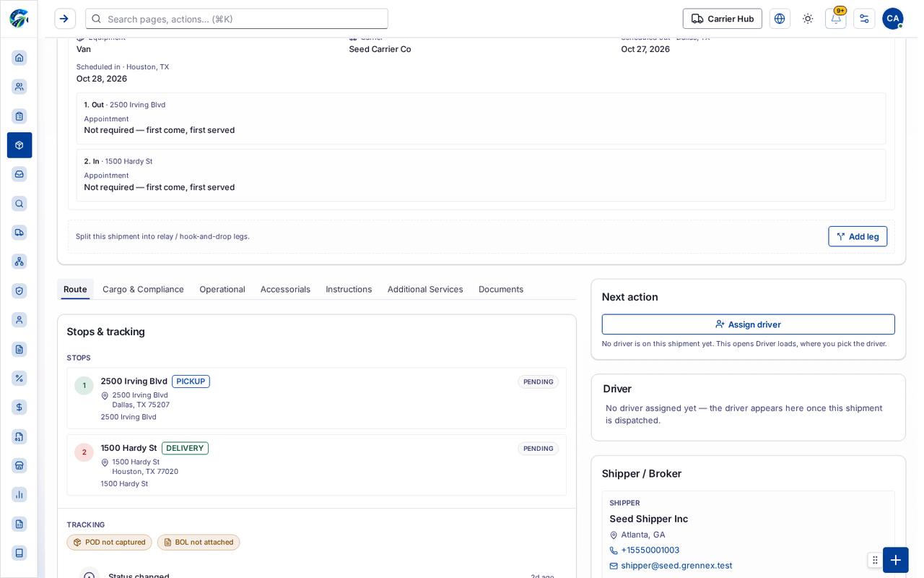The width and height of the screenshot is (924, 578).
Task: Open the percent rates sidebar icon
Action: (x=19, y=378)
